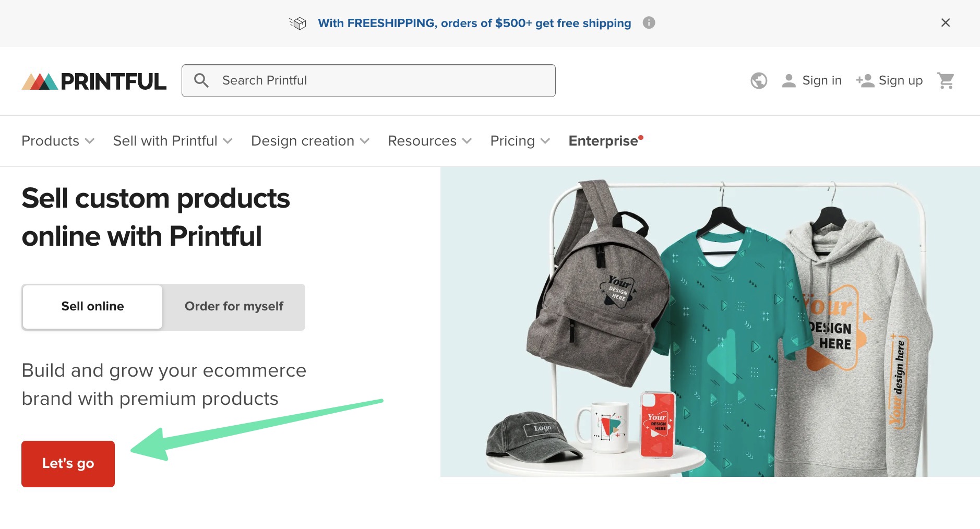Click inside the Search Printful field
The width and height of the screenshot is (980, 529).
click(365, 80)
